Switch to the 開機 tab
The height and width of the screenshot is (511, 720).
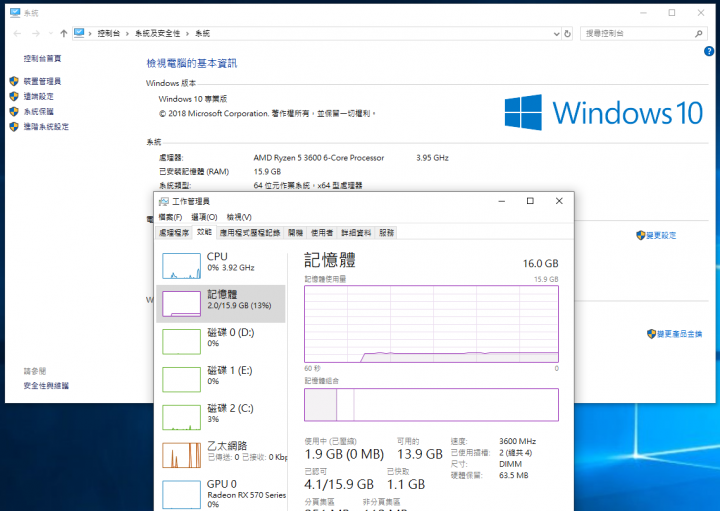pyautogui.click(x=295, y=233)
